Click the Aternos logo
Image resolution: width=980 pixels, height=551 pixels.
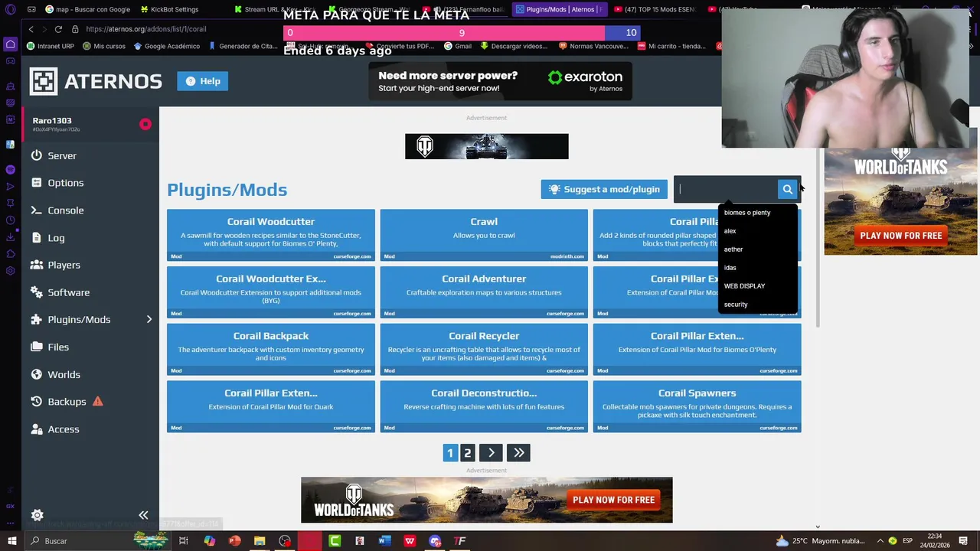click(x=96, y=81)
